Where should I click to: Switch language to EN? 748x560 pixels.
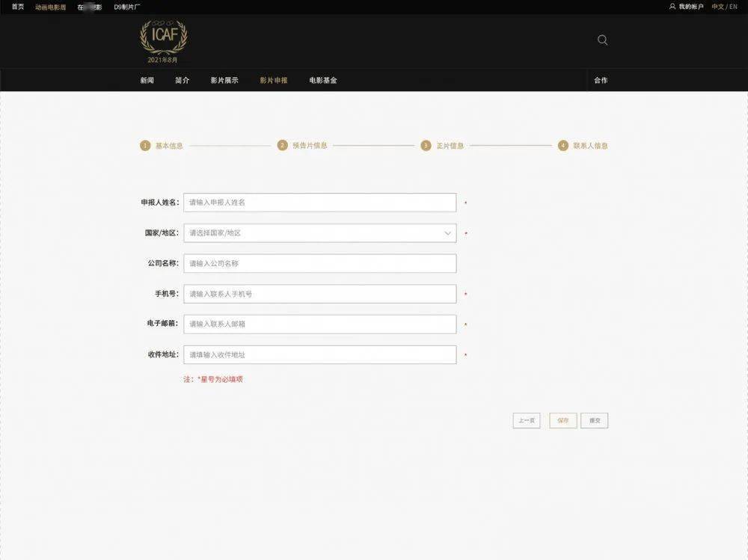[x=733, y=7]
